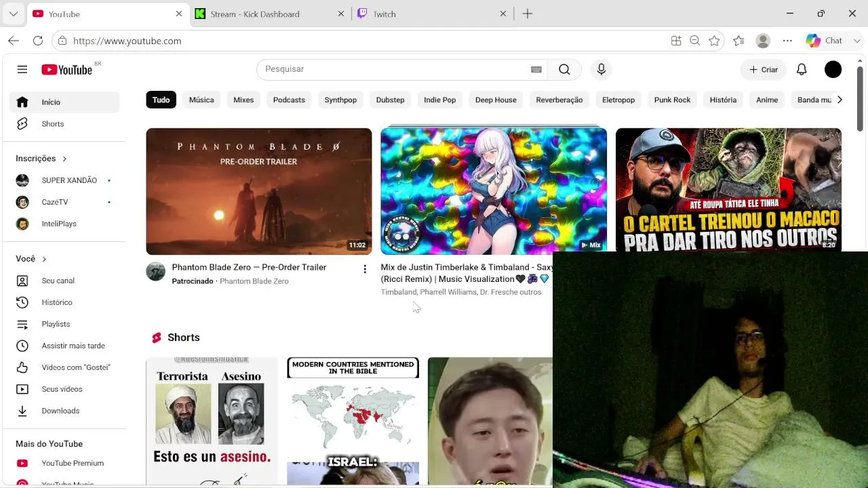Open the InteliPlays channel subscription
This screenshot has height=488, width=868.
64,224
